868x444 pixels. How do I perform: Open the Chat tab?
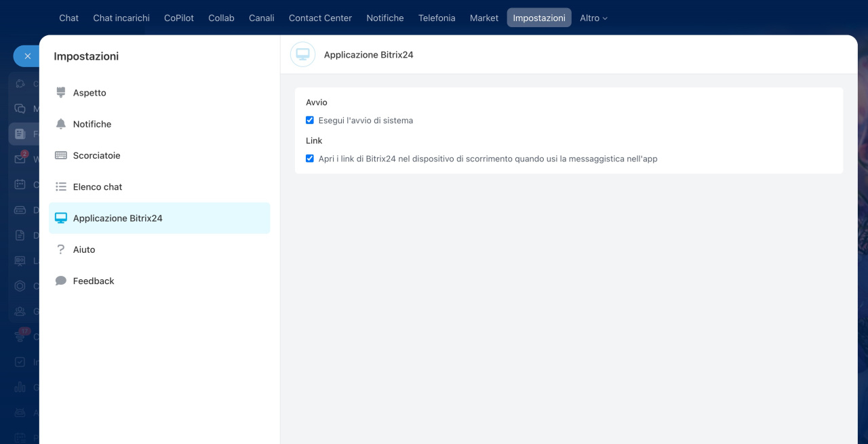(x=68, y=18)
